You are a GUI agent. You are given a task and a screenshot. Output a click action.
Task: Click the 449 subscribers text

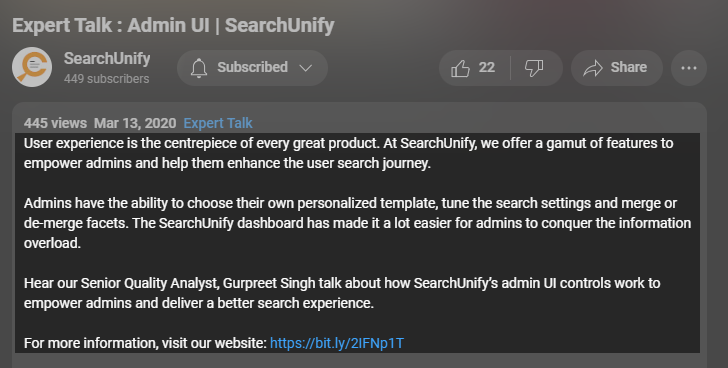(106, 79)
